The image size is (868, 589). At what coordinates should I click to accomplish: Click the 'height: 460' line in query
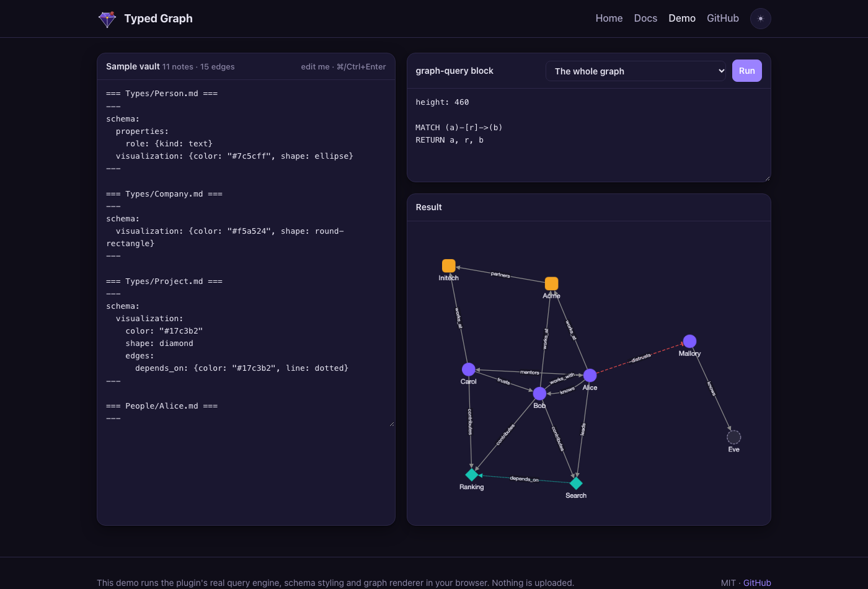click(x=442, y=102)
